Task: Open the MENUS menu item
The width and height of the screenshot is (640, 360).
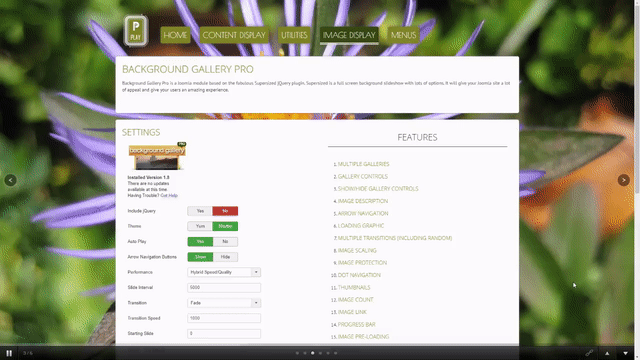Action: coord(403,35)
